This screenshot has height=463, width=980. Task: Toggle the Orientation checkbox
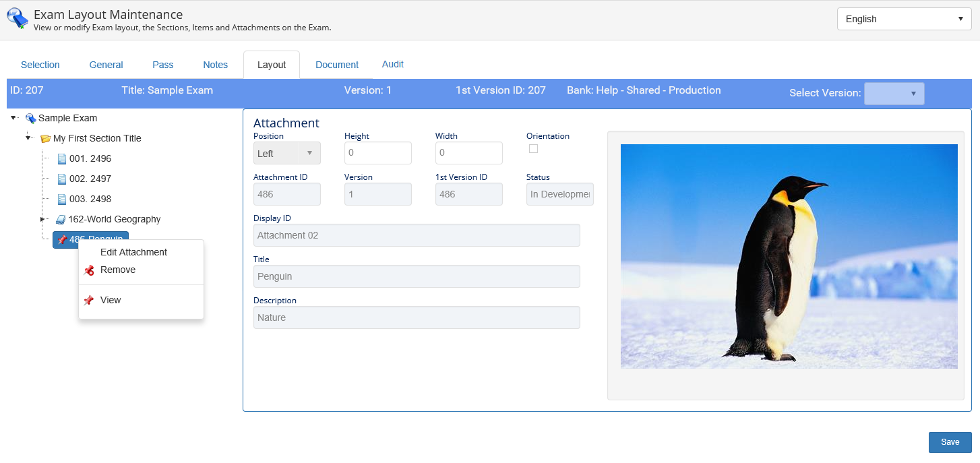point(533,149)
